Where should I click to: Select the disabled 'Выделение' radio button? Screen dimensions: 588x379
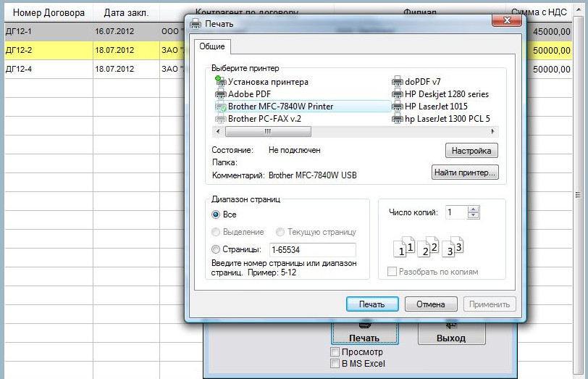[216, 232]
